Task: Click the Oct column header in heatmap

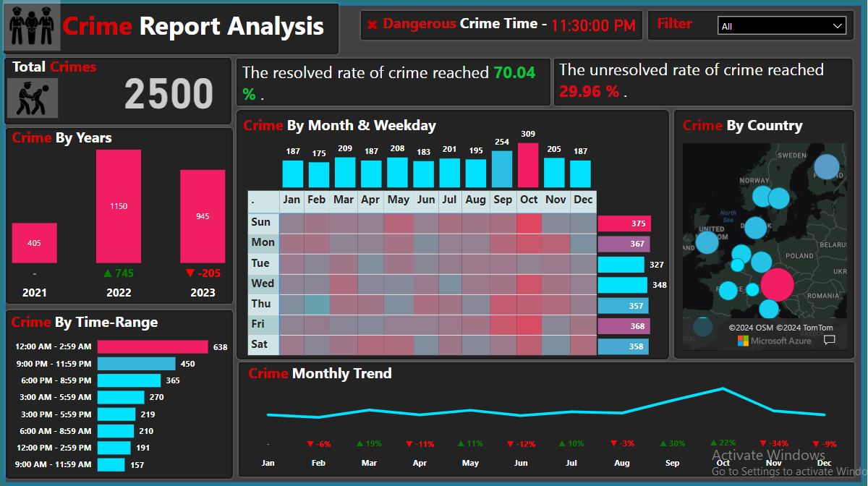Action: 529,200
